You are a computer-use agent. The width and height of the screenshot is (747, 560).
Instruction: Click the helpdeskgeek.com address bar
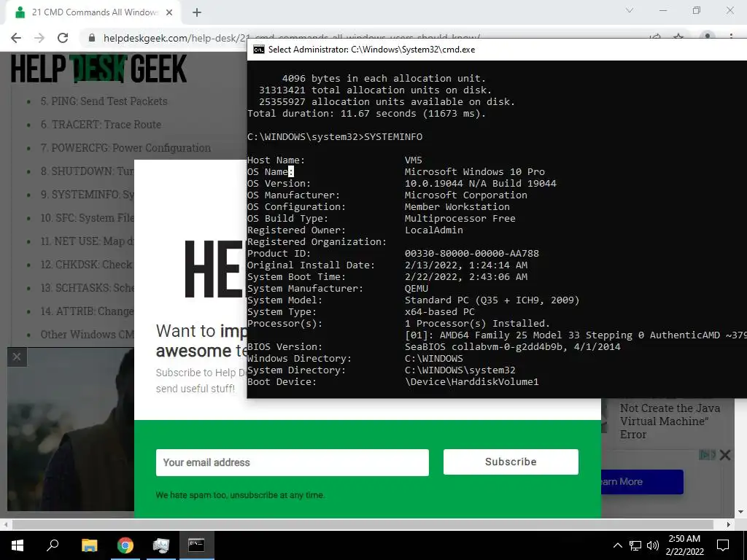[292, 38]
